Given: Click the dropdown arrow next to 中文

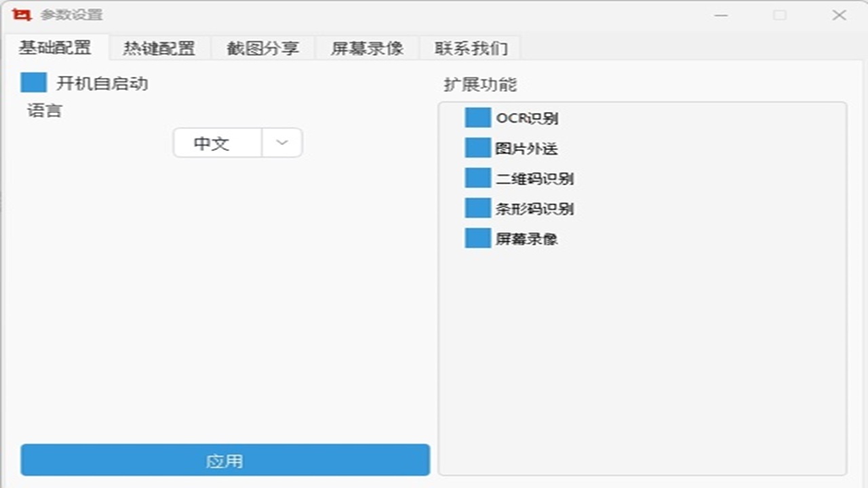Looking at the screenshot, I should [281, 142].
